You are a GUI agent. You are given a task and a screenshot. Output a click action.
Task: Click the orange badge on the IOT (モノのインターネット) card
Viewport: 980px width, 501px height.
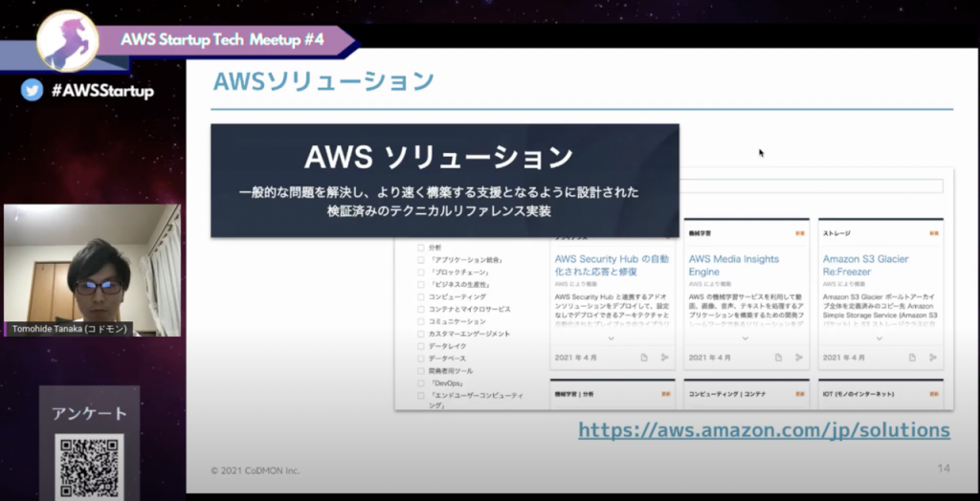click(934, 394)
